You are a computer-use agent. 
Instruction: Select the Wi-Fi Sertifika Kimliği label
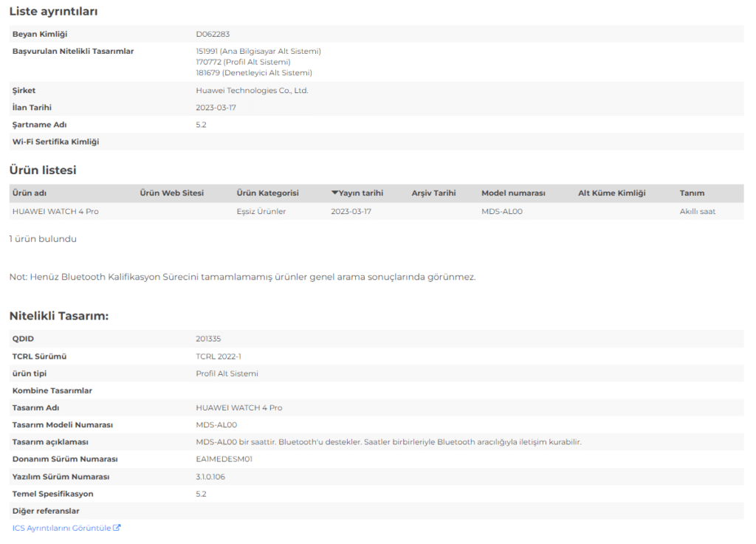(56, 142)
